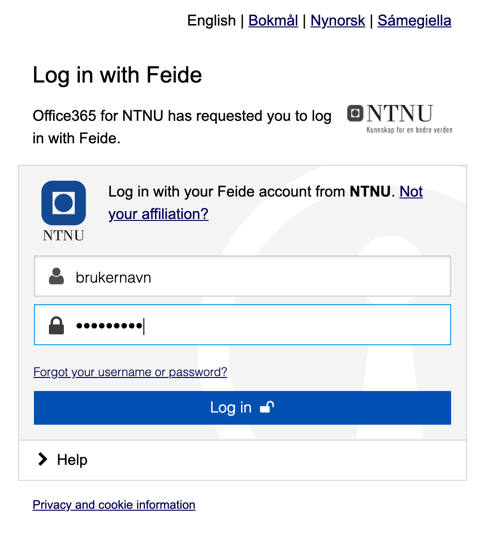Switch language to Bokmål
The height and width of the screenshot is (539, 500).
[x=273, y=21]
